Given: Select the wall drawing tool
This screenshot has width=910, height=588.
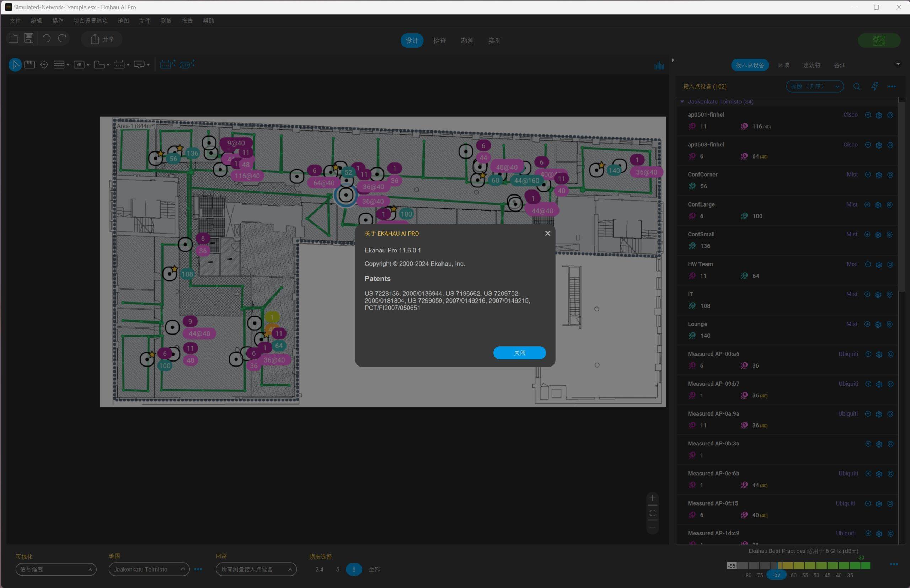Looking at the screenshot, I should (59, 65).
